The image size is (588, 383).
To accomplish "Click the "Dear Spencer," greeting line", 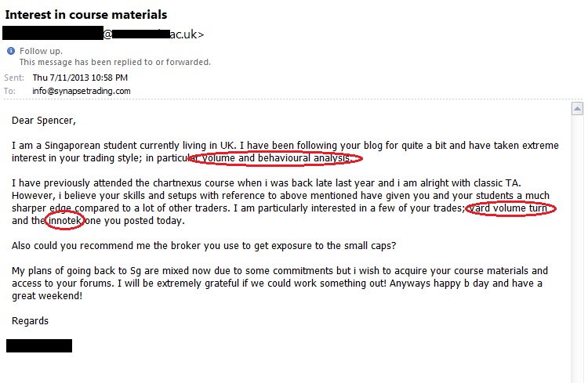I will click(45, 121).
